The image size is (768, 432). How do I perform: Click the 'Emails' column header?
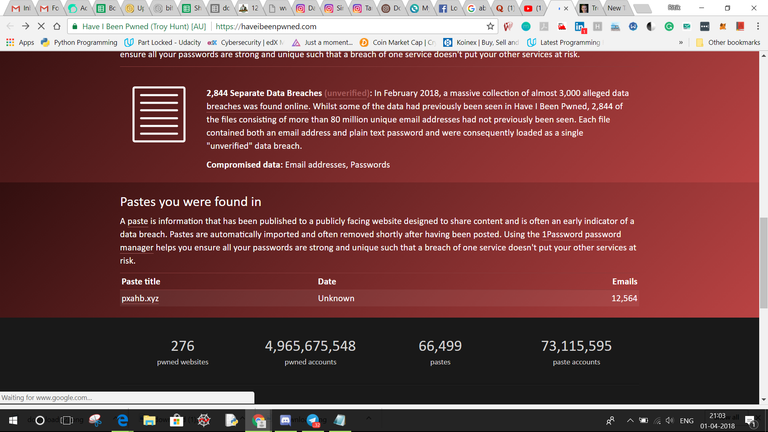click(624, 282)
